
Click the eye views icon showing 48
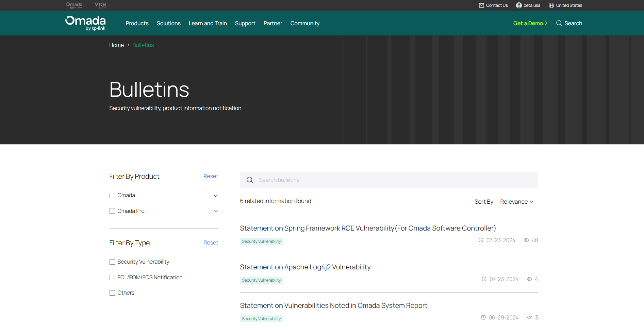pyautogui.click(x=526, y=240)
